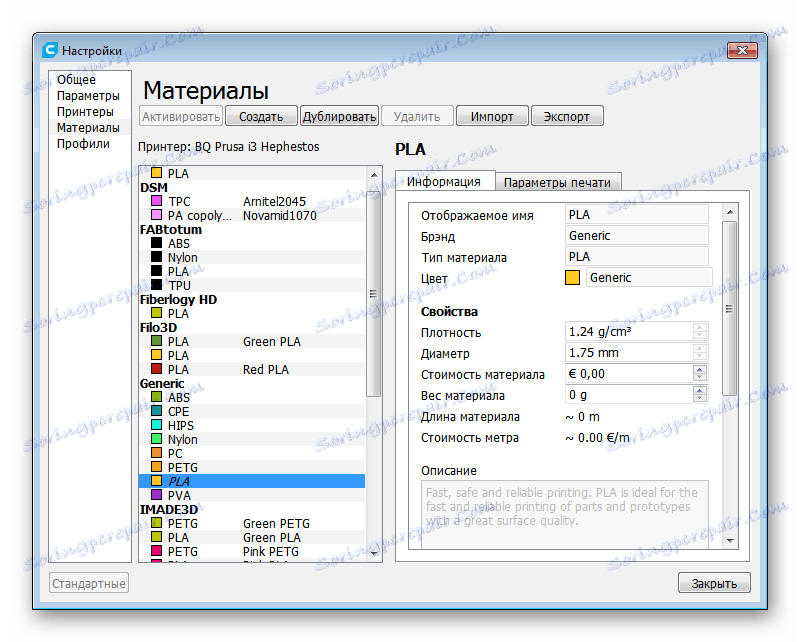The height and width of the screenshot is (642, 800).
Task: Select DSM TPC Arnitel2045 material
Action: tap(253, 202)
